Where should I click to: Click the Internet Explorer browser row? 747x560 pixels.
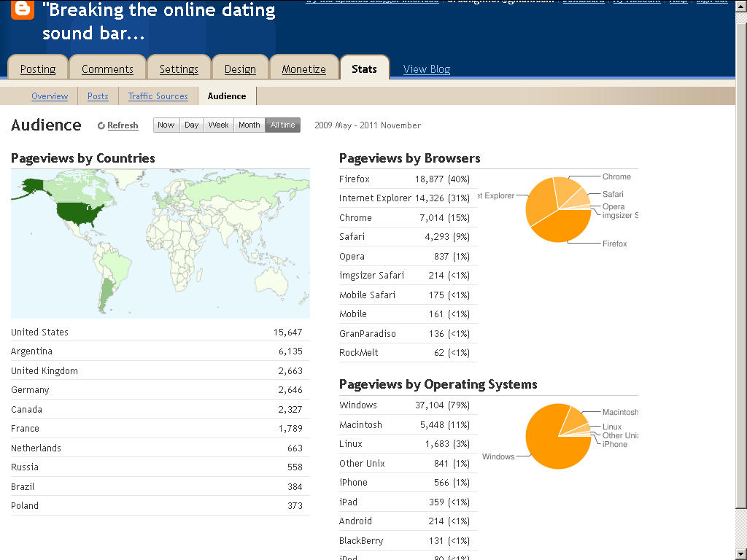[409, 198]
